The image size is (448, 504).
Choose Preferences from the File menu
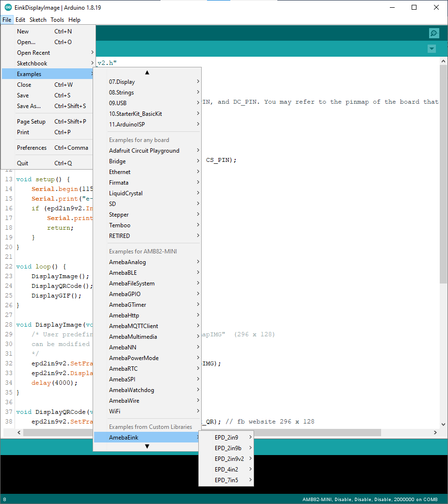32,148
